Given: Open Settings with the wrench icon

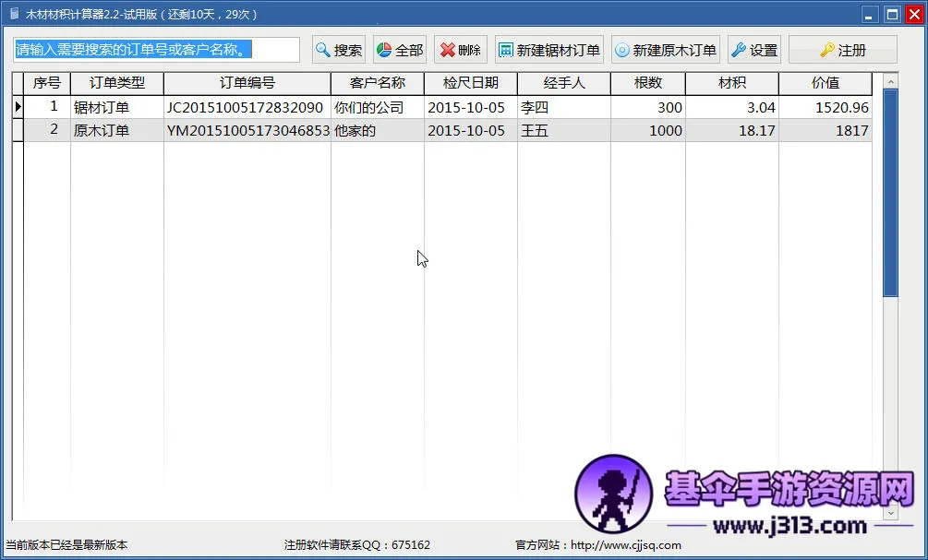Looking at the screenshot, I should (x=753, y=50).
